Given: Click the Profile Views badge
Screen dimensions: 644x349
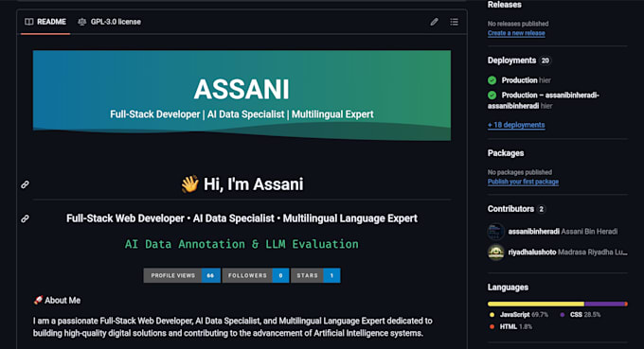Looking at the screenshot, I should [182, 275].
